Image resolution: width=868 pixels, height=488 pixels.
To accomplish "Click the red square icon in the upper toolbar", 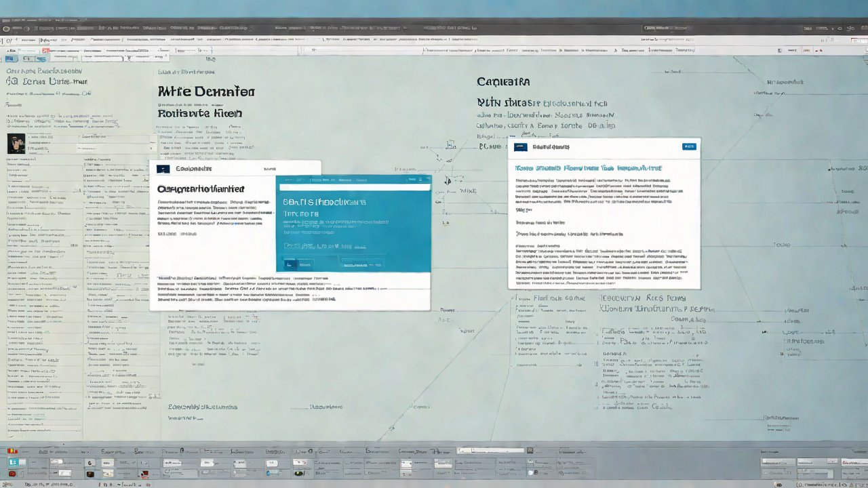I will pos(45,51).
